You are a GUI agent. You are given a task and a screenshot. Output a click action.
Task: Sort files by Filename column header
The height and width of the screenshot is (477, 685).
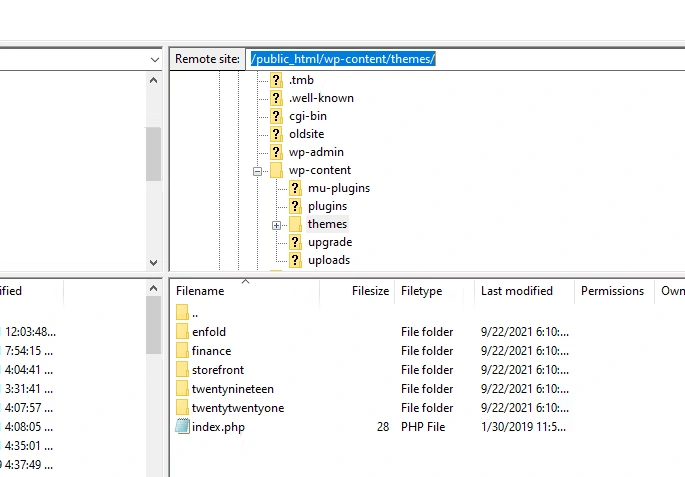pos(200,291)
